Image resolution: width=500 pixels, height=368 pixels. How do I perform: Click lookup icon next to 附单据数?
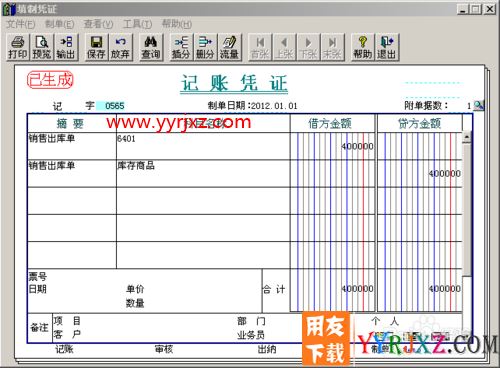coord(479,106)
